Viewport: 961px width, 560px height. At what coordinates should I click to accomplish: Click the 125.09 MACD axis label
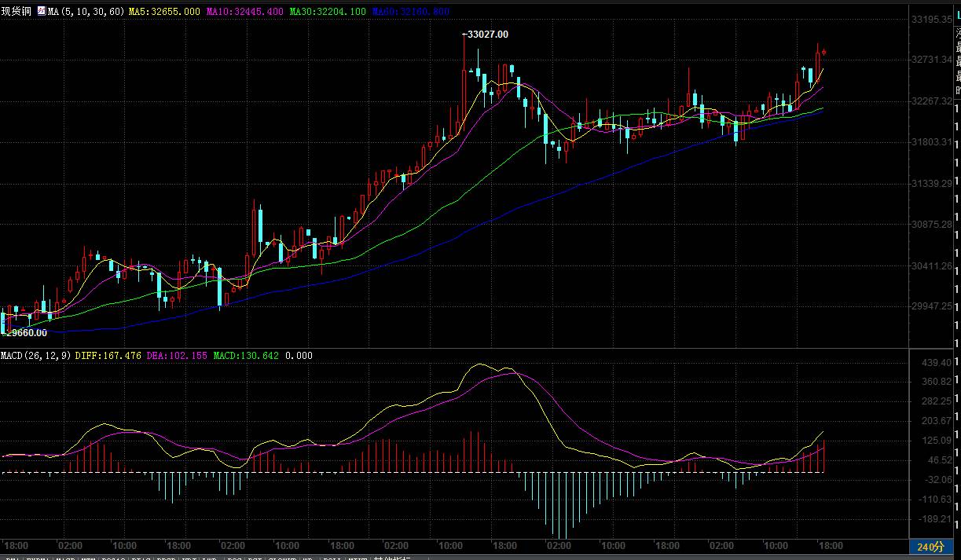pos(937,441)
